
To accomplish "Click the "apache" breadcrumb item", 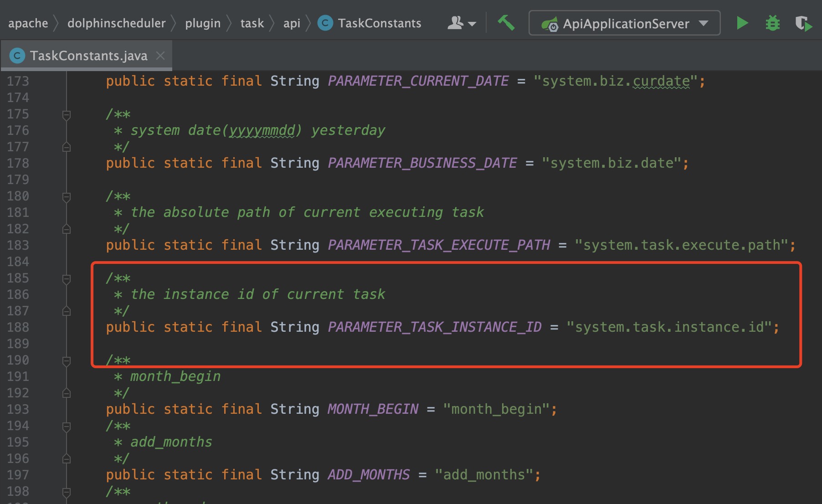I will tap(28, 23).
